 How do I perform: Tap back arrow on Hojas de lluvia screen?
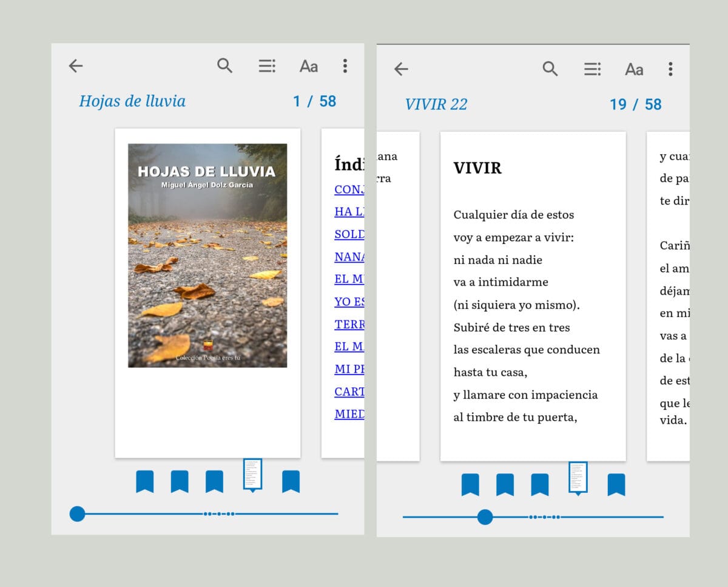pyautogui.click(x=76, y=66)
